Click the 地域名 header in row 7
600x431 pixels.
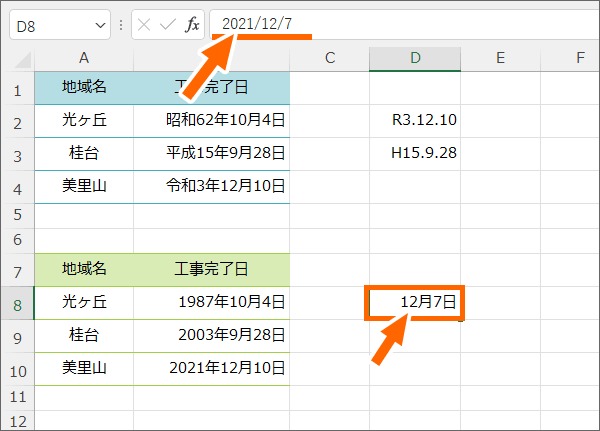84,270
